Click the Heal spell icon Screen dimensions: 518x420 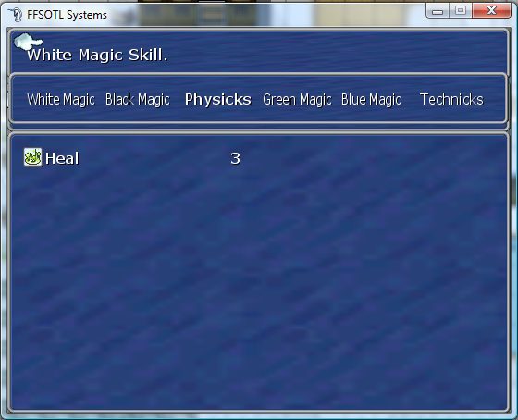[33, 157]
